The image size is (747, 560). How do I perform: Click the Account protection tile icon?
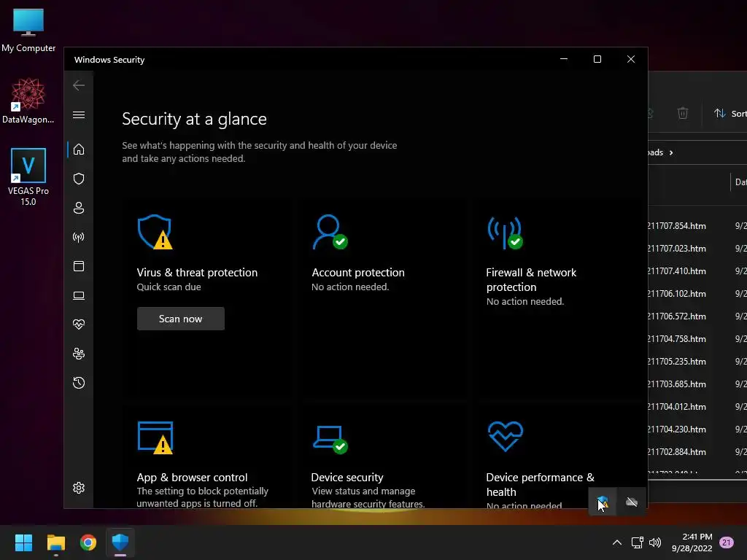[330, 232]
